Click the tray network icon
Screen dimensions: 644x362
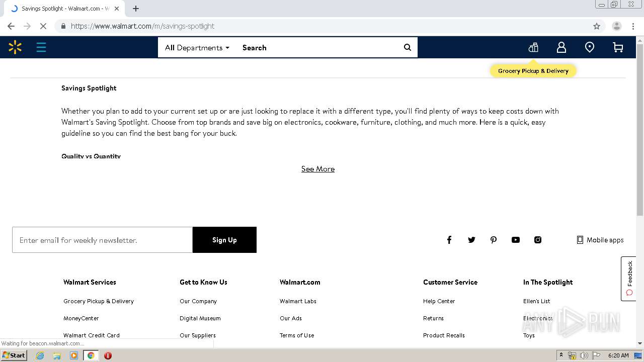[572, 355]
